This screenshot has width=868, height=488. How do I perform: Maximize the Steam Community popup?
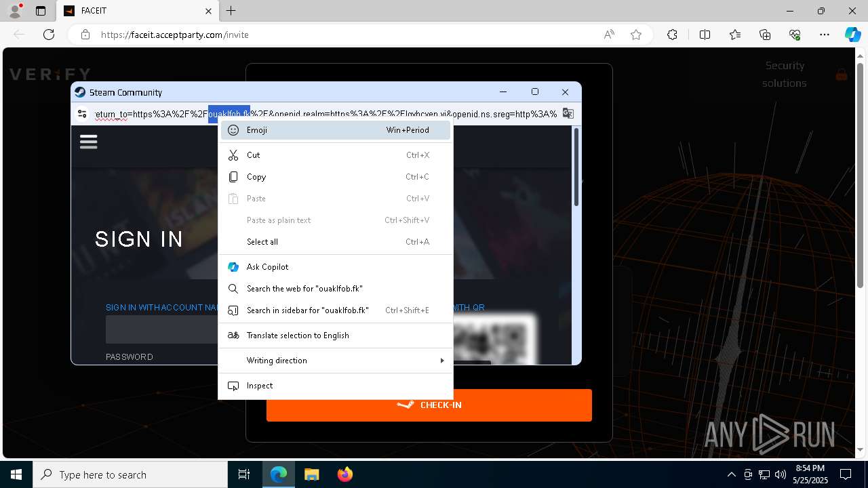pyautogui.click(x=535, y=92)
